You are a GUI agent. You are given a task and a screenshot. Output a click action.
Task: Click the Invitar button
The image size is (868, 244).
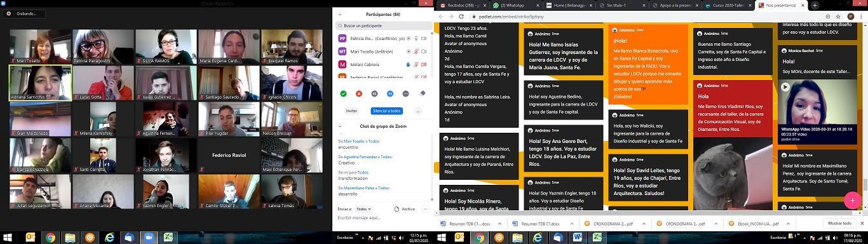(x=351, y=111)
